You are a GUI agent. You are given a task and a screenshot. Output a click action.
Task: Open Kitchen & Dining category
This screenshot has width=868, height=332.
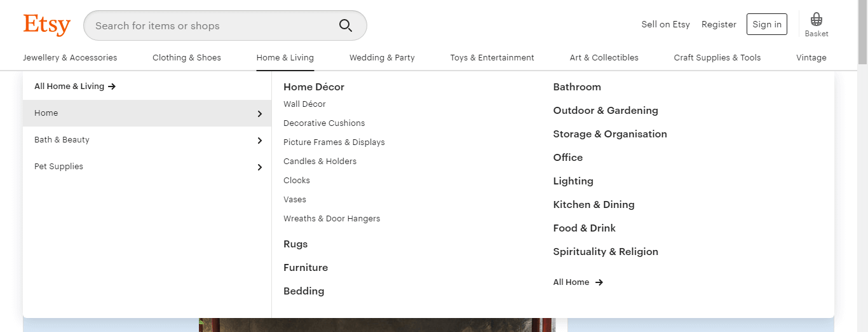point(594,205)
